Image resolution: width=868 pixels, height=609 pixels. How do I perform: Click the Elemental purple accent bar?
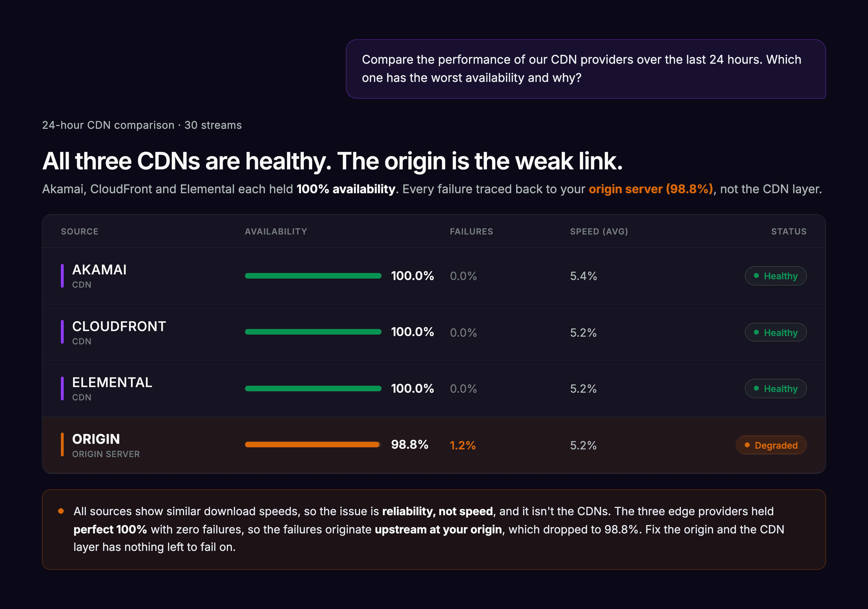pos(62,388)
